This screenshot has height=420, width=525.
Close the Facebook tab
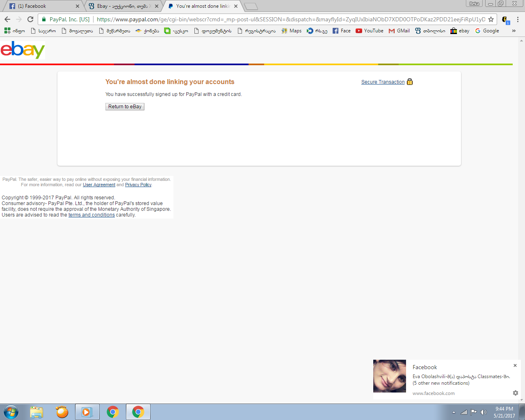point(78,6)
